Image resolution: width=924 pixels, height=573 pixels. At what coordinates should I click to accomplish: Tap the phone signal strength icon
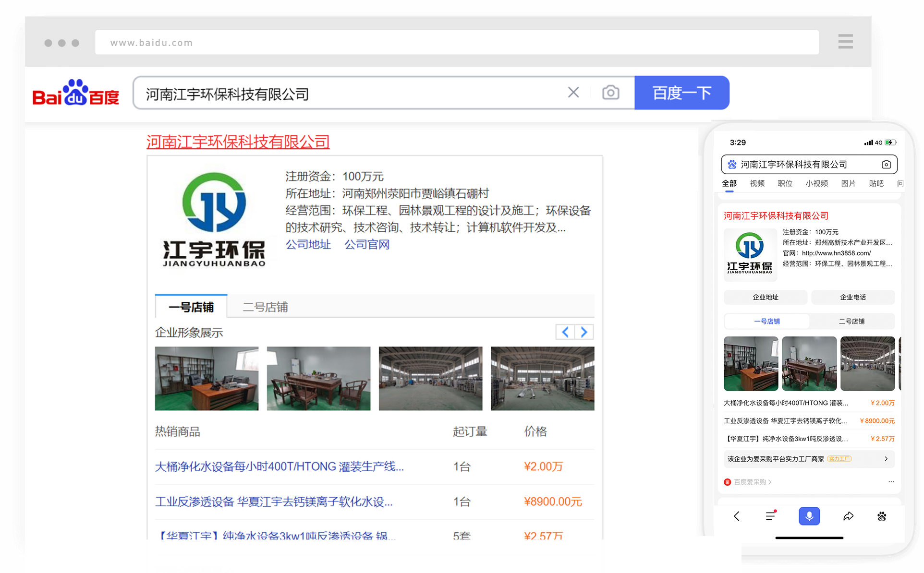click(x=868, y=143)
